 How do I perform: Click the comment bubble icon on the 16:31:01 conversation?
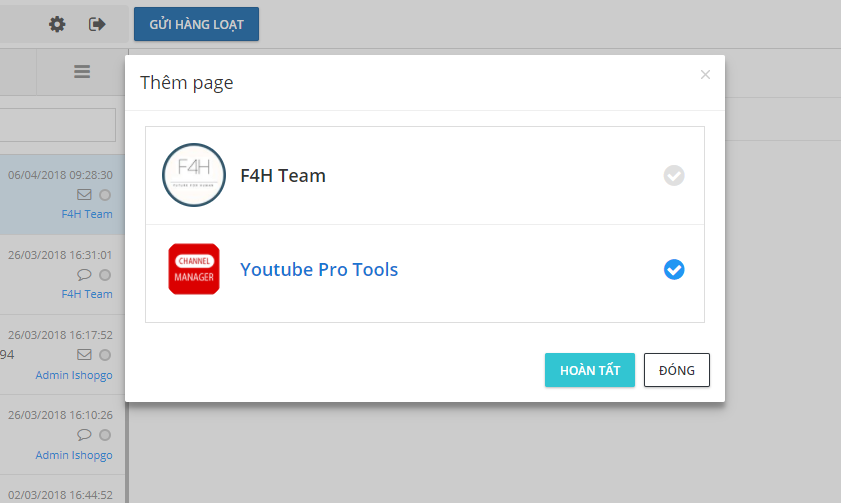coord(84,274)
